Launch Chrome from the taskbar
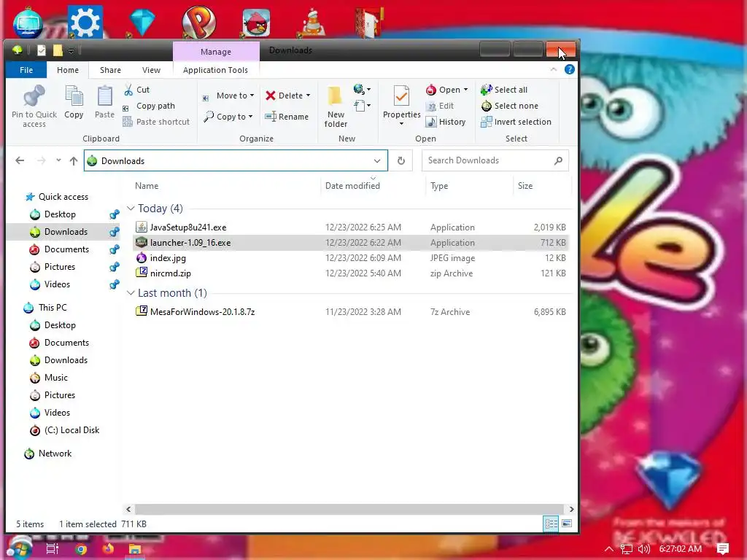 coord(81,549)
